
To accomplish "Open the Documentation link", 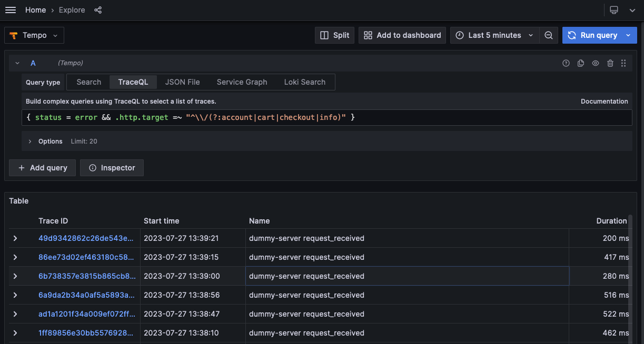I will tap(604, 101).
